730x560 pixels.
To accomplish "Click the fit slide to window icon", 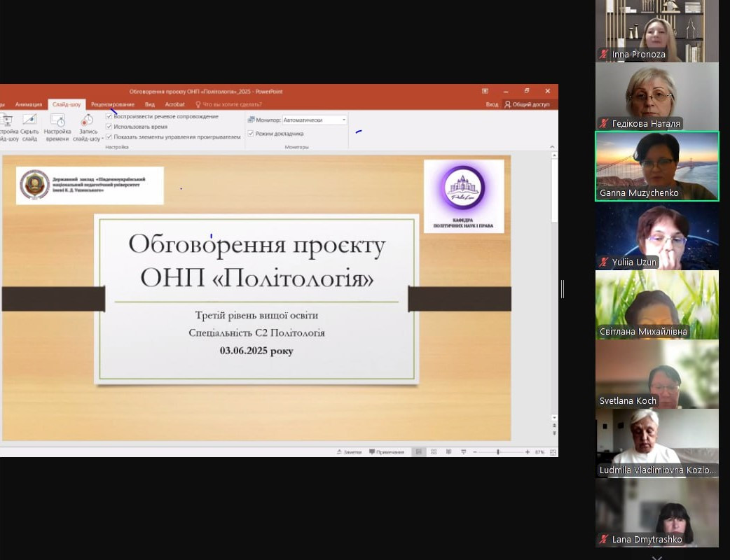I will (x=553, y=452).
